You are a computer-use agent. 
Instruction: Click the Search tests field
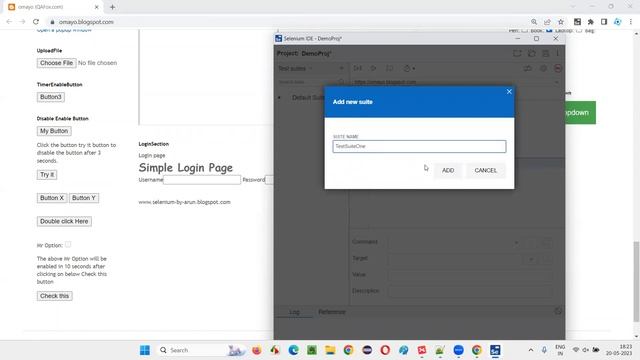[x=307, y=82]
